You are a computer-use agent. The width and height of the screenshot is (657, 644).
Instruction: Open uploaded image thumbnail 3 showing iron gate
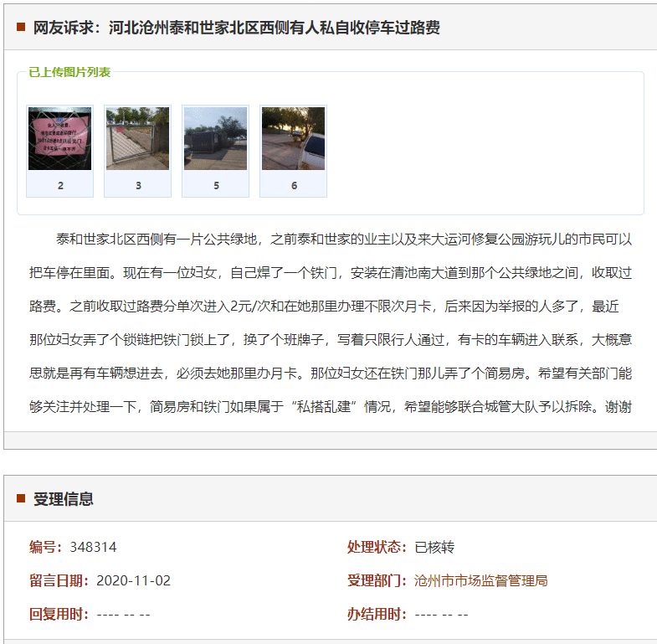click(137, 138)
